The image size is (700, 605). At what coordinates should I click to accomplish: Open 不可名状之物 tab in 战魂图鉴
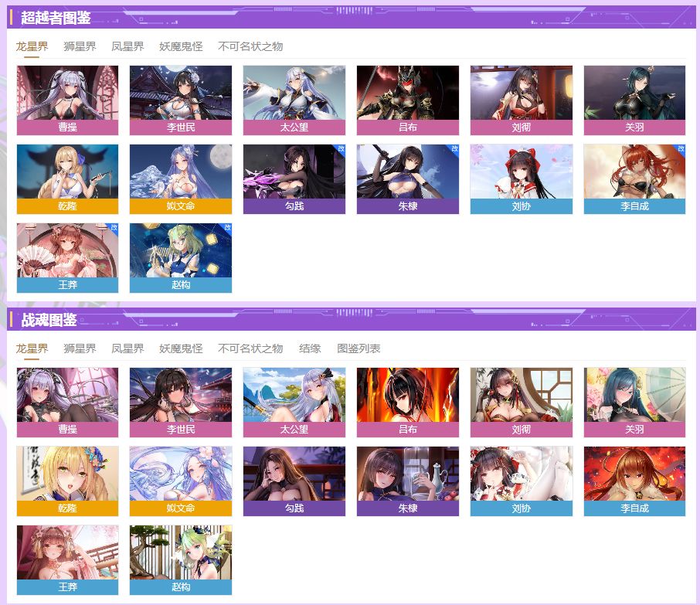click(x=250, y=348)
